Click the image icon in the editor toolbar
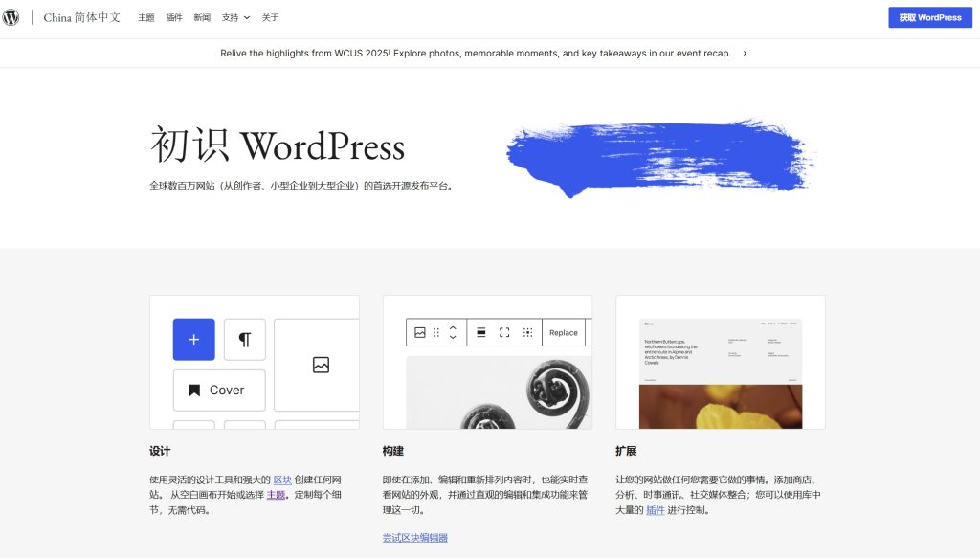This screenshot has height=558, width=980. [419, 332]
